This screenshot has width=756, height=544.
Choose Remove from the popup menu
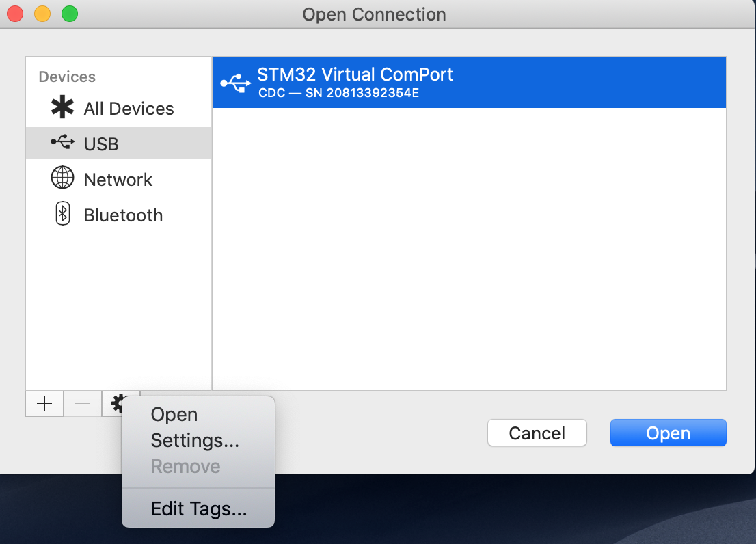(x=198, y=466)
